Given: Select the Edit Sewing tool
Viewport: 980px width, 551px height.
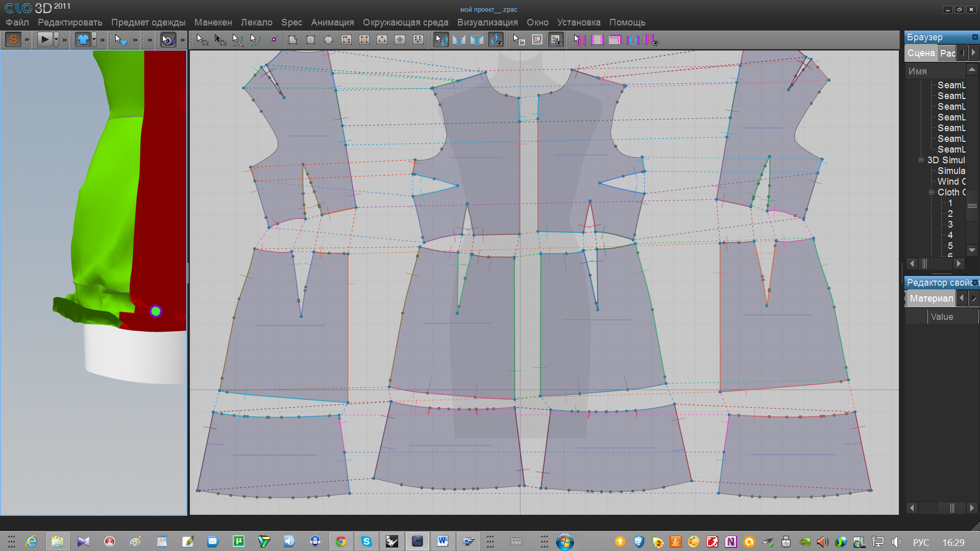Looking at the screenshot, I should (441, 40).
